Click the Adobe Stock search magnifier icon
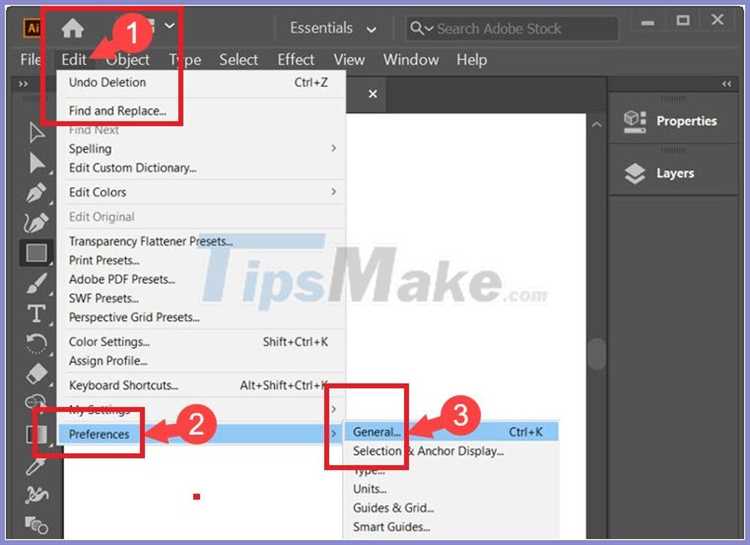Image resolution: width=750 pixels, height=545 pixels. coord(417,28)
